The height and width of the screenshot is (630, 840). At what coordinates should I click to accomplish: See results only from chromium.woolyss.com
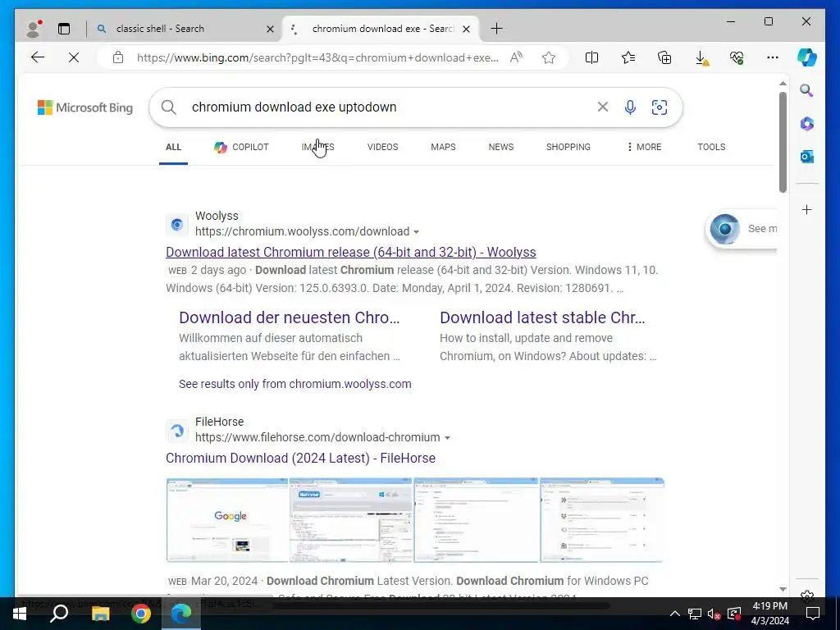pyautogui.click(x=295, y=384)
